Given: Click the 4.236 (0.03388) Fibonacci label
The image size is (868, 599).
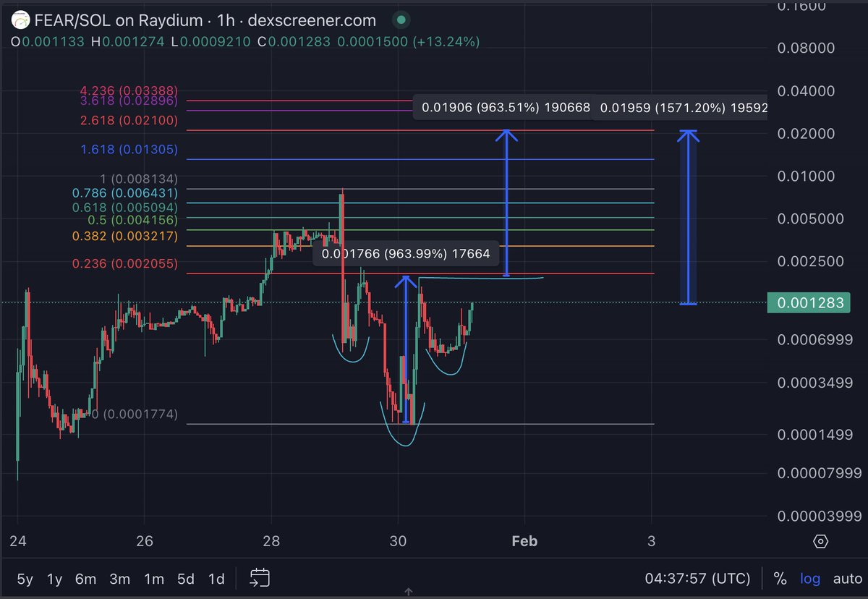Looking at the screenshot, I should click(129, 91).
